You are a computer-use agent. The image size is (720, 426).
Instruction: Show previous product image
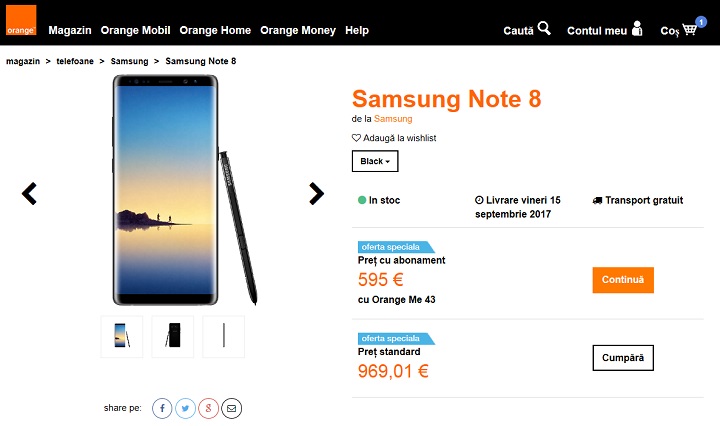click(30, 194)
